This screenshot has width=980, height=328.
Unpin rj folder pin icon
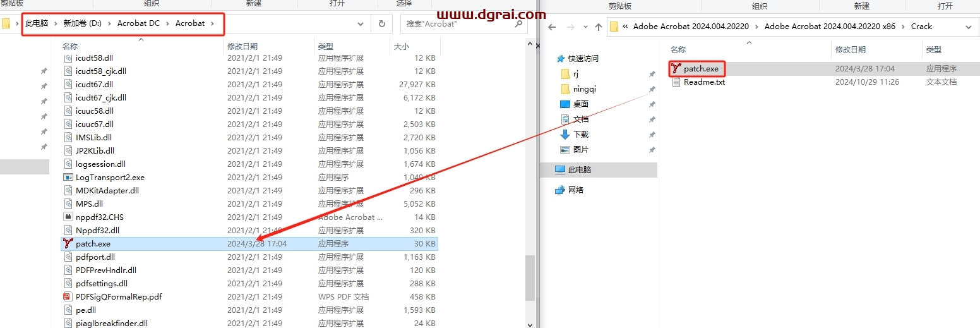pos(652,74)
